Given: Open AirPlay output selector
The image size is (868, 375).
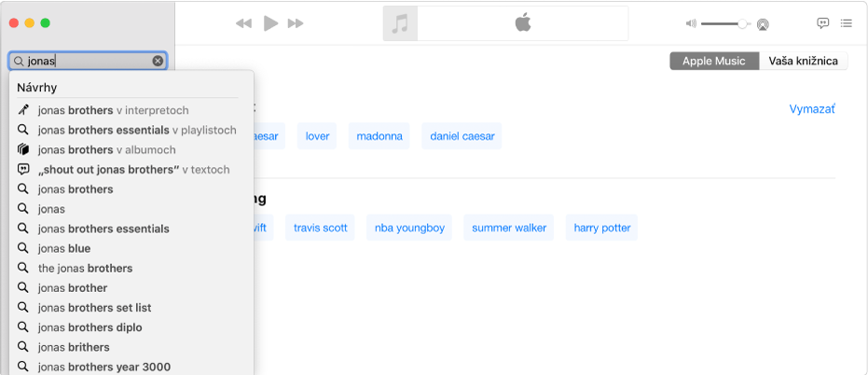Looking at the screenshot, I should click(x=763, y=23).
